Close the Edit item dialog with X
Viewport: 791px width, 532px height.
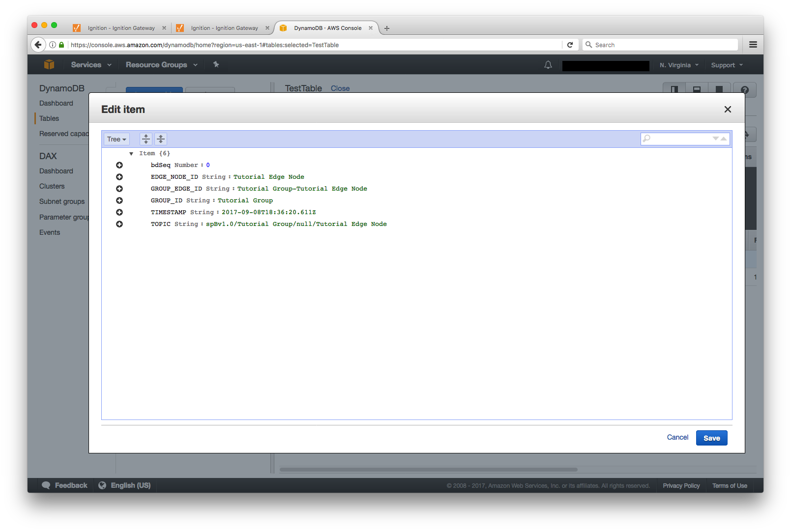728,110
